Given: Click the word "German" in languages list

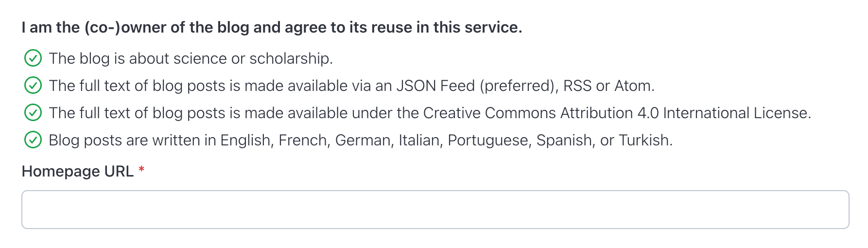Looking at the screenshot, I should [363, 140].
